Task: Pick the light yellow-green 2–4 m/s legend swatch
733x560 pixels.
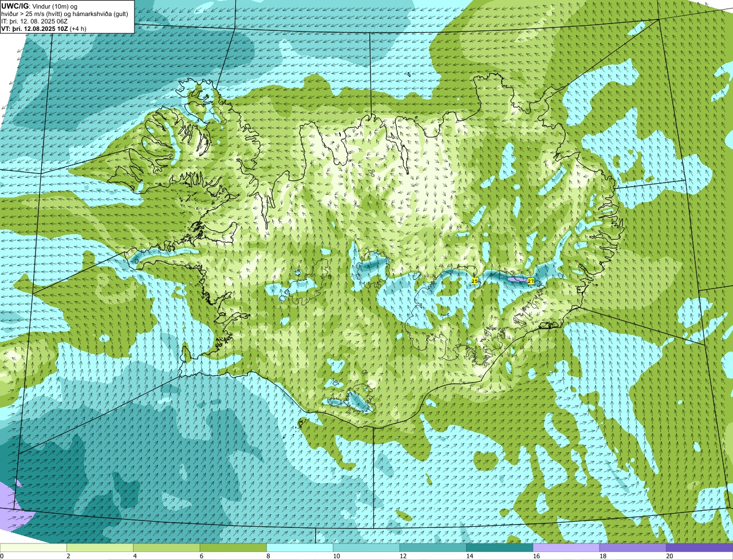Action: [100, 547]
